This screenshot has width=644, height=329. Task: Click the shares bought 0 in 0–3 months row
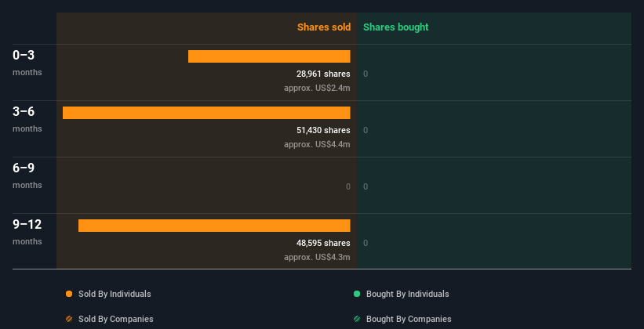click(366, 74)
